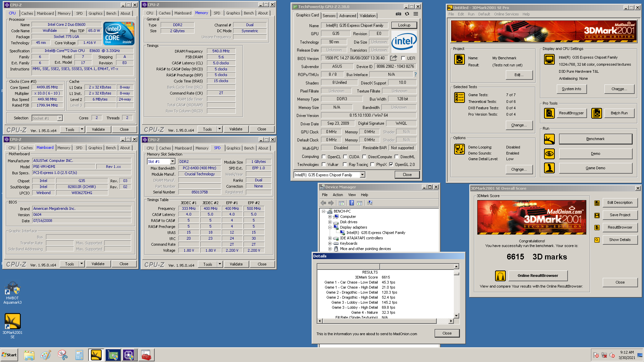Click the 3DMark Game Demo icon
The width and height of the screenshot is (644, 362).
[549, 168]
